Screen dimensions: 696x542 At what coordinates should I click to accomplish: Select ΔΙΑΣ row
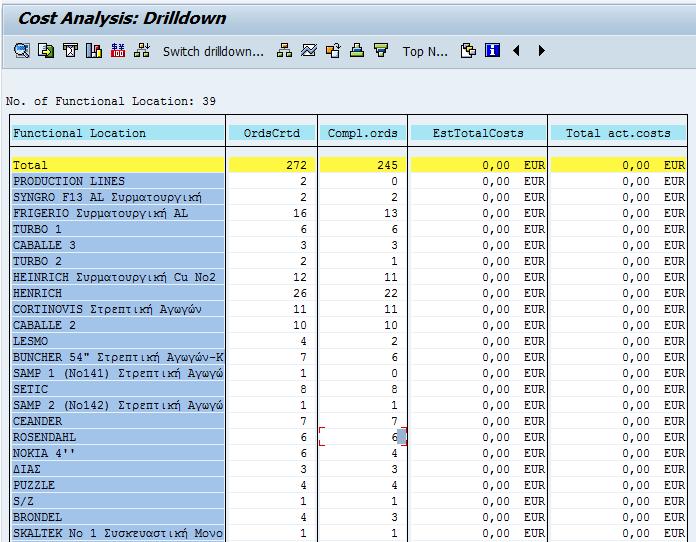(118, 469)
